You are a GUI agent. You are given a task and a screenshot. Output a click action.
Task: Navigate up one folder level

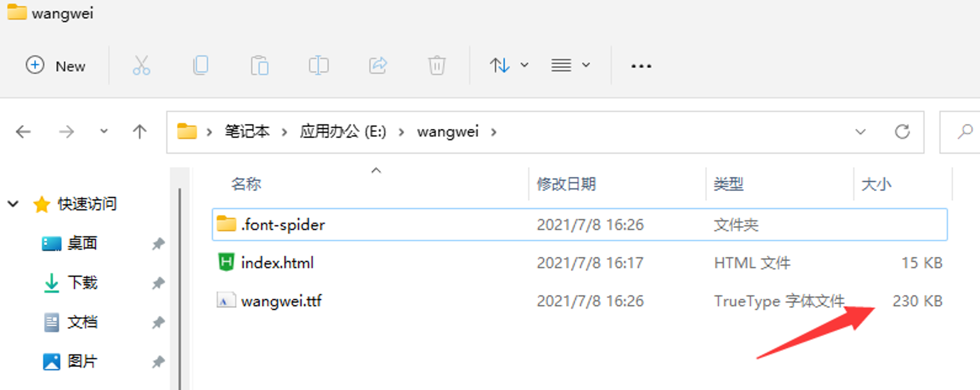pos(140,131)
